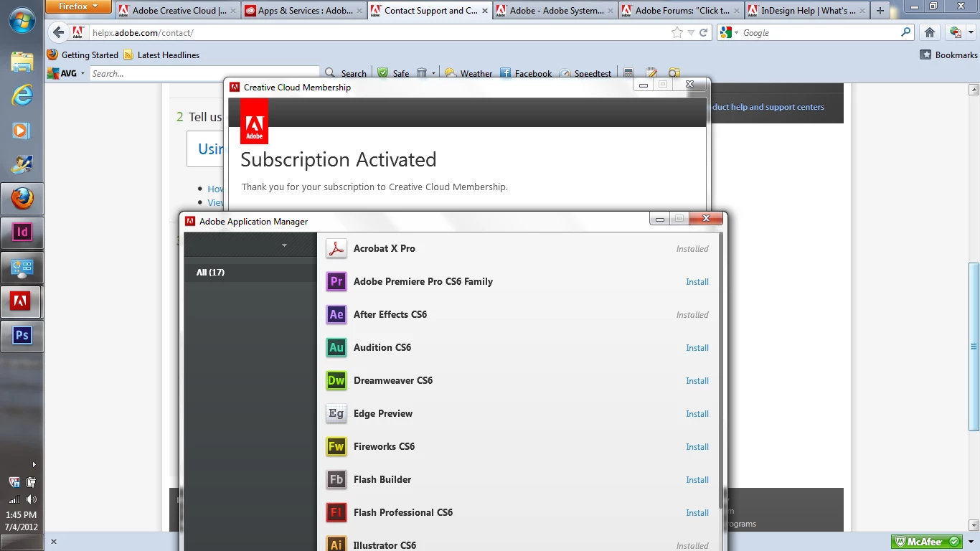
Task: Click the AVG trash can icon
Action: [x=422, y=73]
